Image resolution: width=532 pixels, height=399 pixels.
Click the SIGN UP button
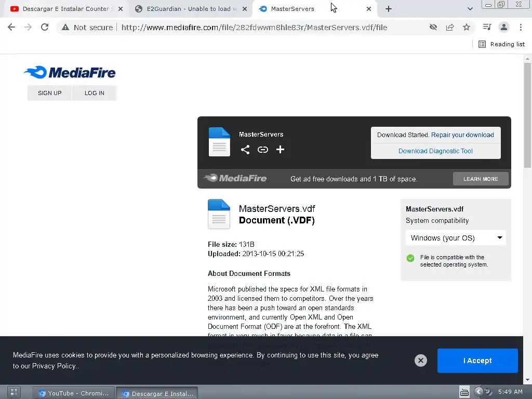[49, 93]
